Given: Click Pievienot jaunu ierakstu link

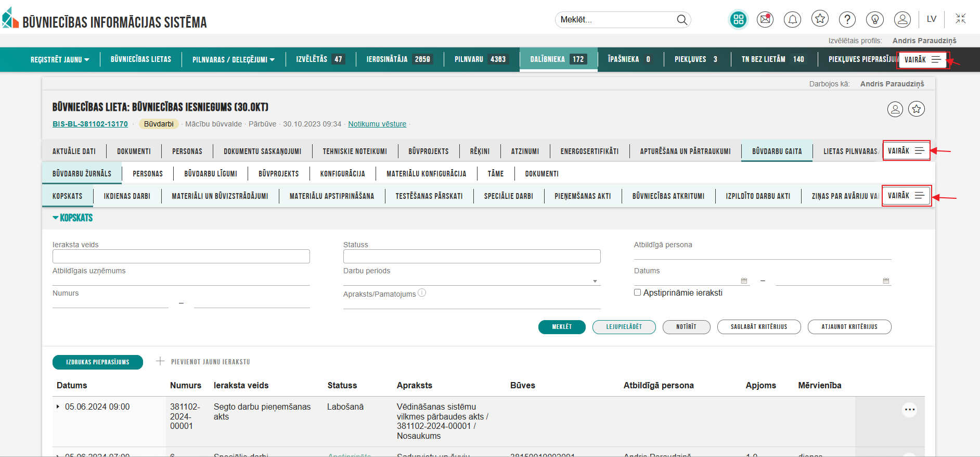Looking at the screenshot, I should tap(211, 362).
